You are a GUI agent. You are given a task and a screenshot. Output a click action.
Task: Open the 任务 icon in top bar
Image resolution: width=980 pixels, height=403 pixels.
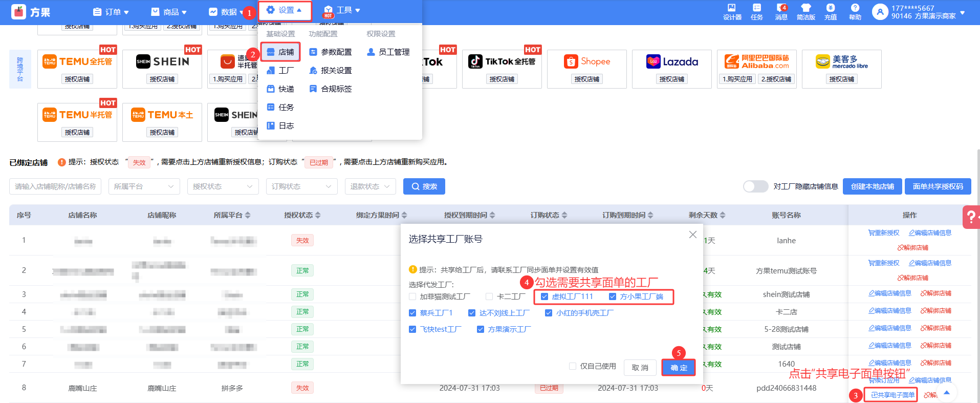click(x=756, y=12)
